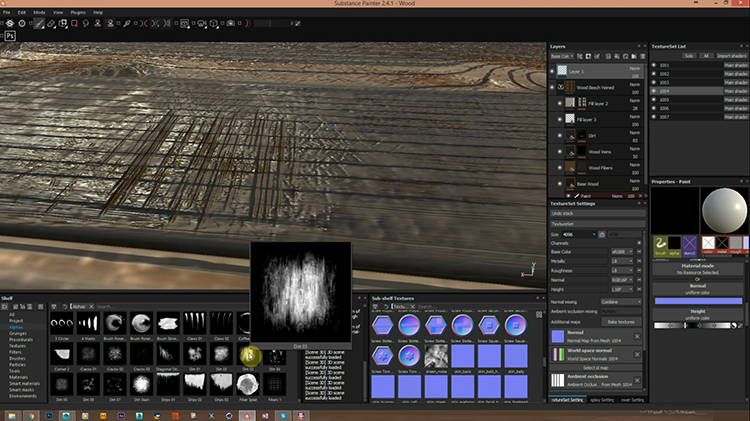The image size is (750, 421).
Task: Click the size lock icon
Action: [602, 234]
